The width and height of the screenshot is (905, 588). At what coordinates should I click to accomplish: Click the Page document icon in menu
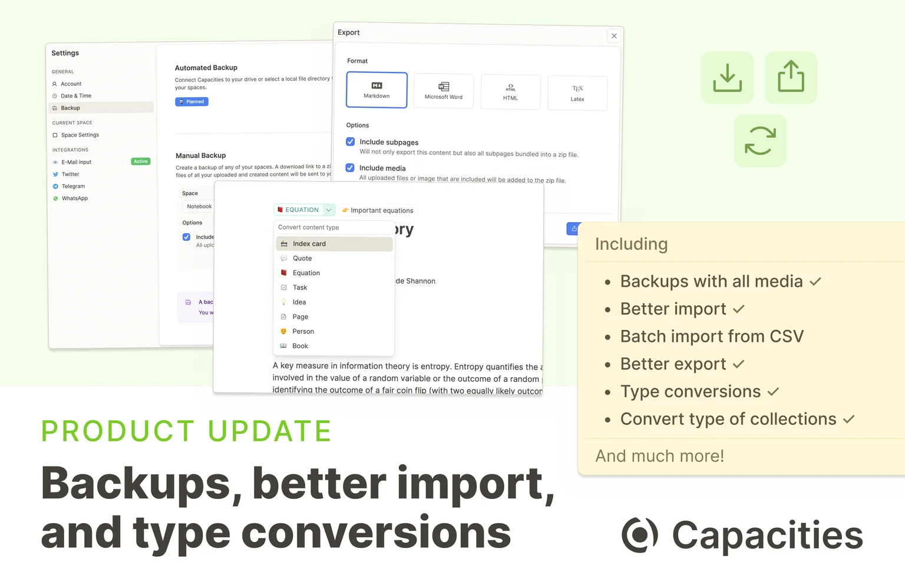tap(283, 317)
